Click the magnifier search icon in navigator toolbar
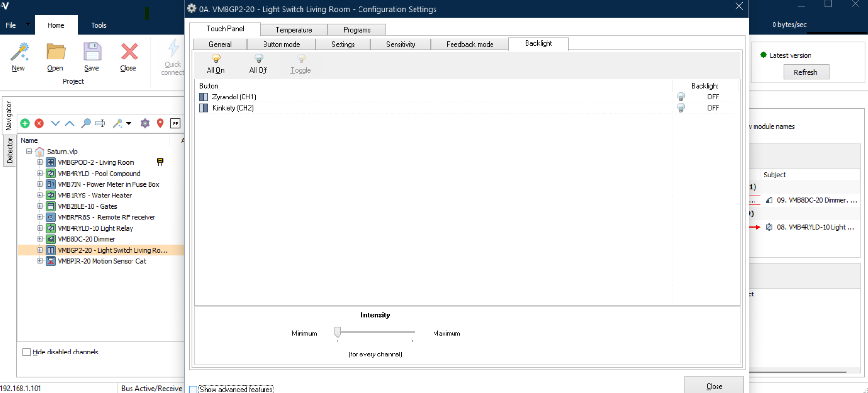Viewport: 868px width, 393px height. 86,123
